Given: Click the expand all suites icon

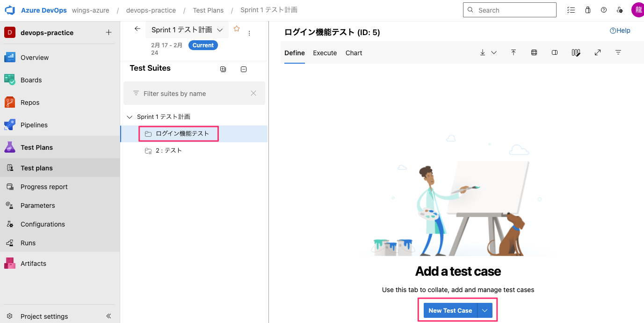Looking at the screenshot, I should coord(223,69).
